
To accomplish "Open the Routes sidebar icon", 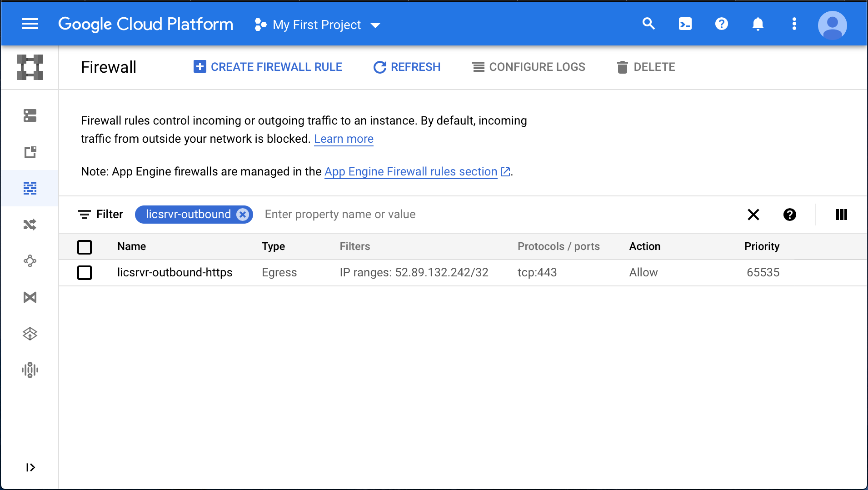I will pos(30,224).
